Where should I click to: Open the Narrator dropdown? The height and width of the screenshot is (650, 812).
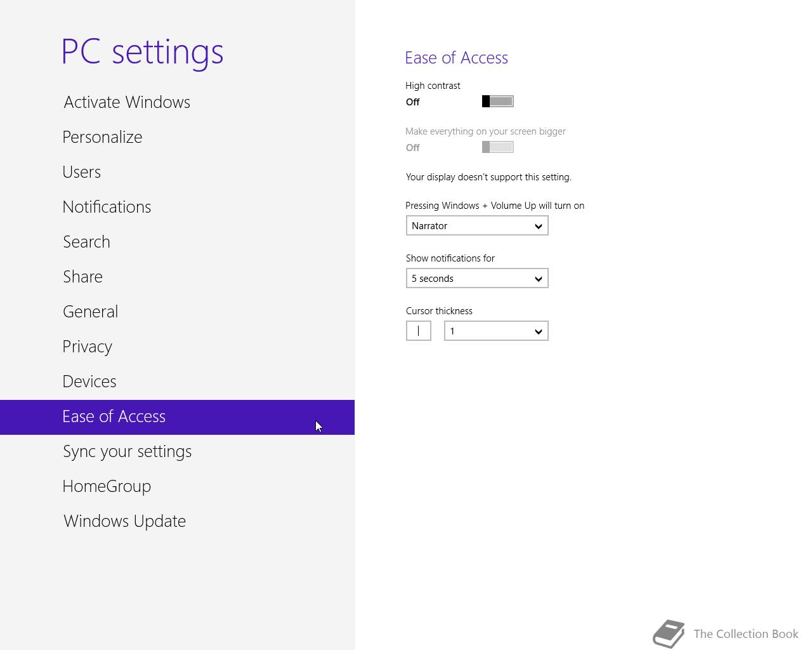pyautogui.click(x=477, y=226)
